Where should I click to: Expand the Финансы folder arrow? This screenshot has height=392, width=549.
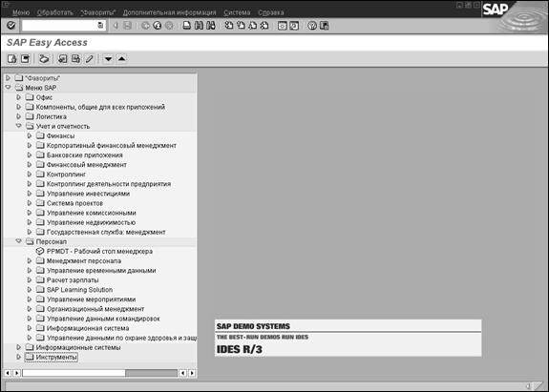[x=30, y=135]
